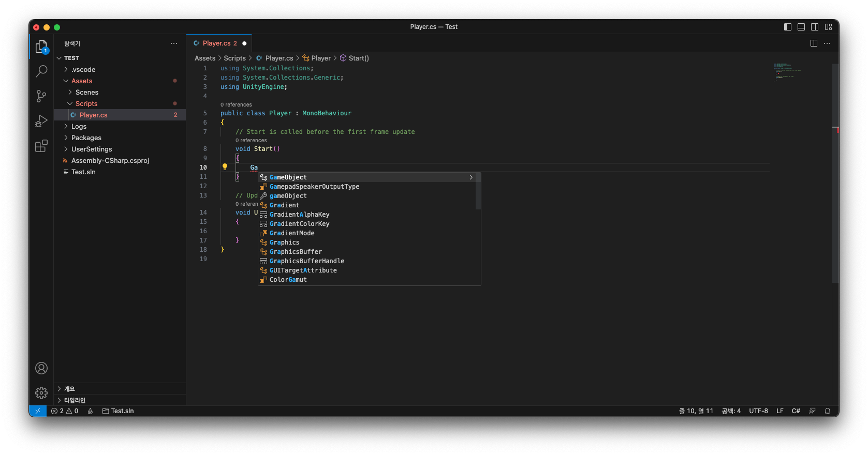This screenshot has width=868, height=455.
Task: Click the line and column indicator
Action: coord(696,411)
